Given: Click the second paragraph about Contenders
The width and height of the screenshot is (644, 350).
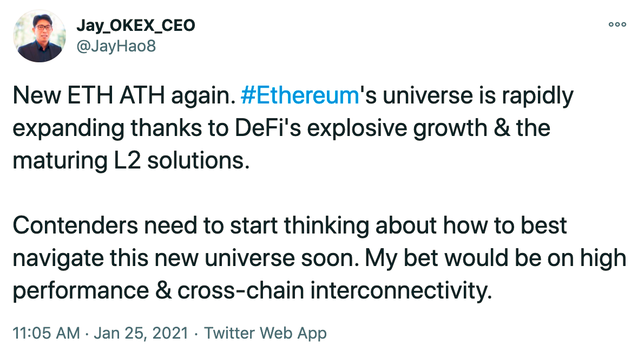Looking at the screenshot, I should [319, 258].
